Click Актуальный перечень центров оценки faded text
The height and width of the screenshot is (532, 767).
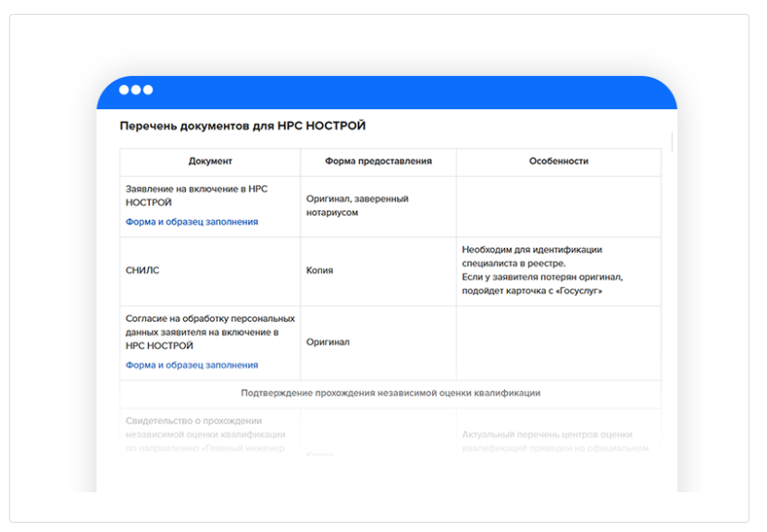click(x=555, y=441)
